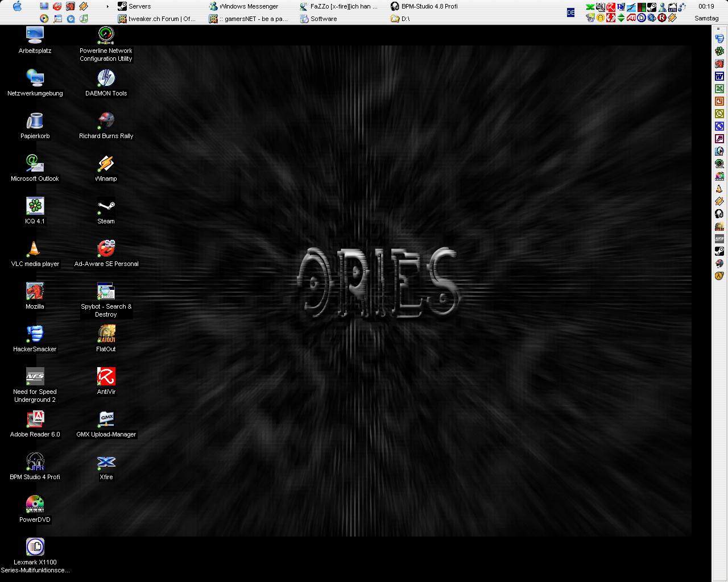Screen dimensions: 728x582
Task: Open the Apple logo start menu
Action: (x=16, y=6)
